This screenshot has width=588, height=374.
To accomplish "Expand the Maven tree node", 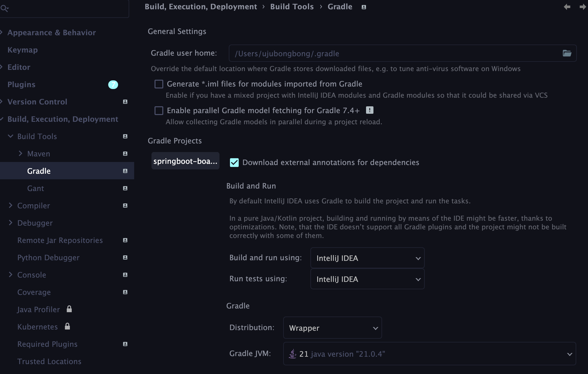I will (20, 153).
